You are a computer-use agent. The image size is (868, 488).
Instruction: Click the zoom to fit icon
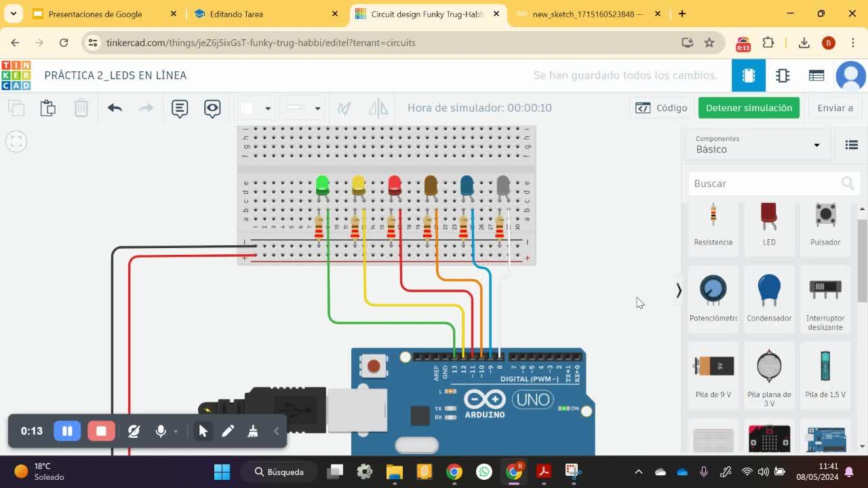pyautogui.click(x=16, y=141)
